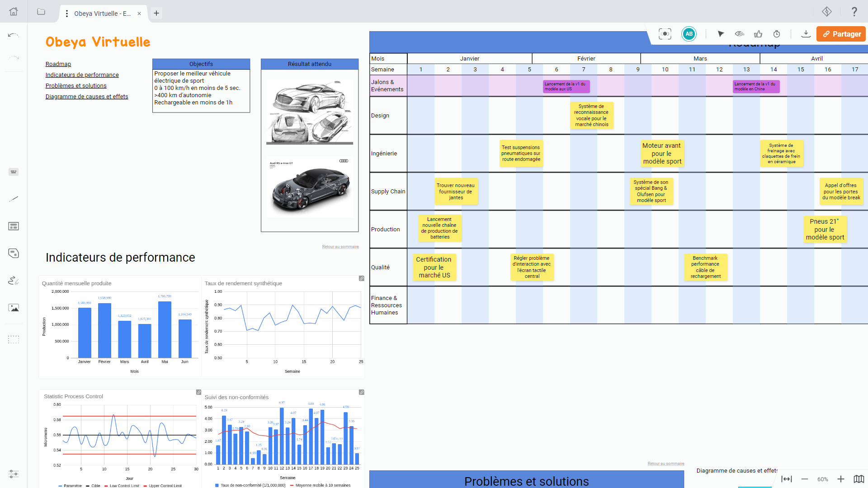Click the Partager button
Image resolution: width=868 pixels, height=488 pixels.
coord(841,34)
